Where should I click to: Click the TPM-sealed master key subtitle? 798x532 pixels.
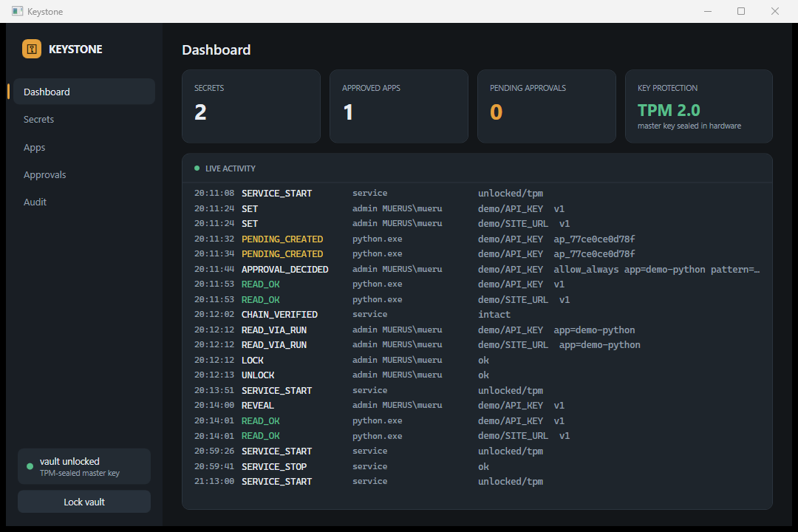[x=79, y=474]
